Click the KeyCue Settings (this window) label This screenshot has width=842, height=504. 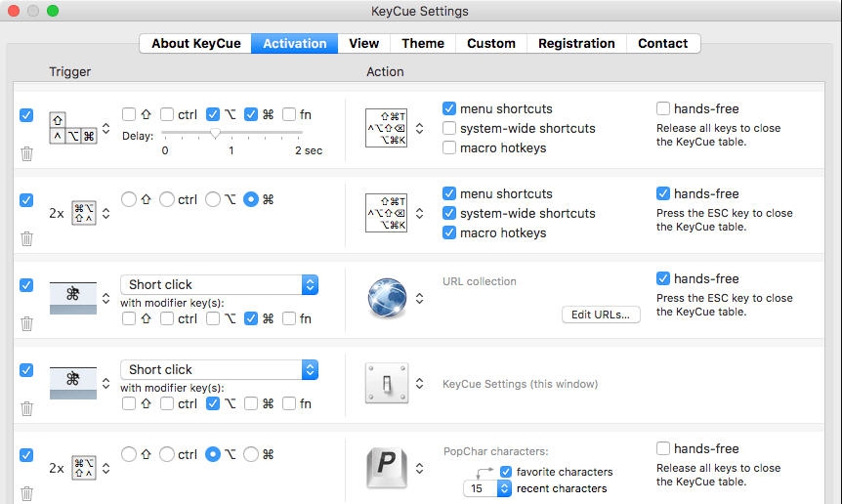tap(520, 384)
